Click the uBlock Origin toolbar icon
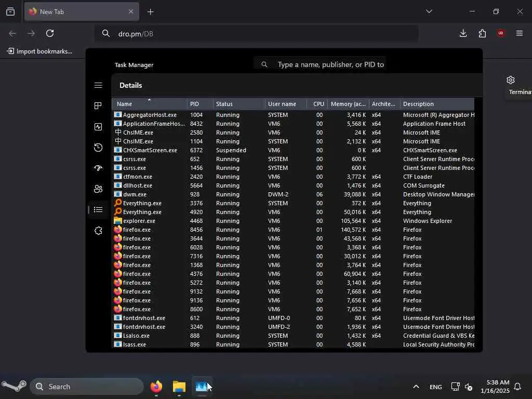Viewport: 532px width, 399px height. click(500, 33)
